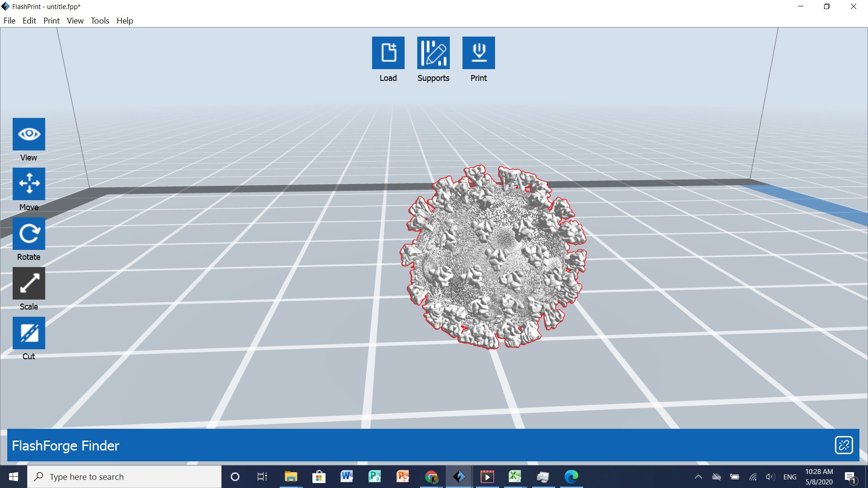Select the coronavirus 3D model
The width and height of the screenshot is (868, 488).
tap(493, 258)
